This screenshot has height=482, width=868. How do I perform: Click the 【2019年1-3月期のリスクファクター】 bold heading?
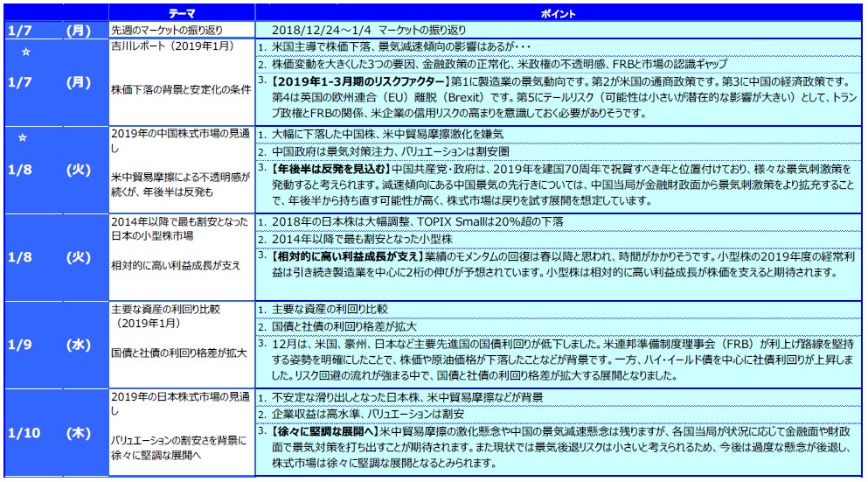(x=350, y=81)
